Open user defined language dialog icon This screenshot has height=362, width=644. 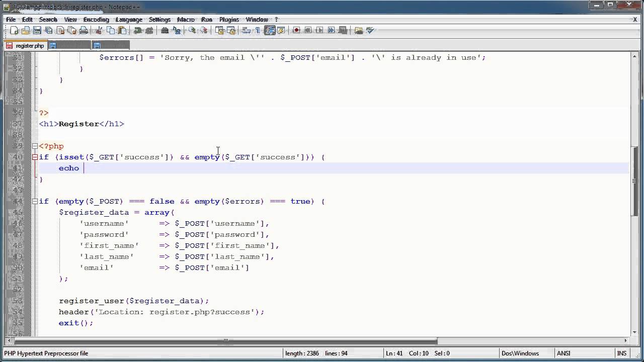coord(281,31)
